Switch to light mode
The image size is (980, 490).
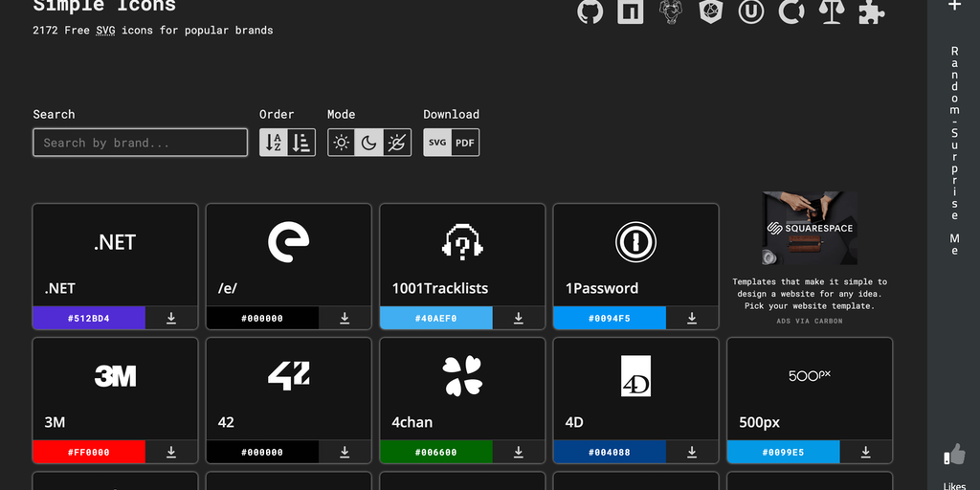(342, 143)
